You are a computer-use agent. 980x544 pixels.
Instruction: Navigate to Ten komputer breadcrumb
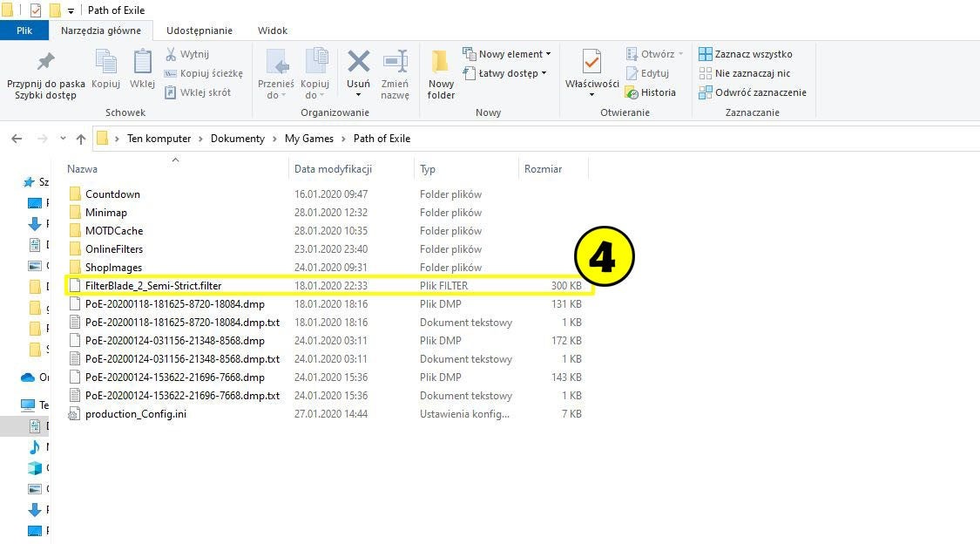point(159,139)
